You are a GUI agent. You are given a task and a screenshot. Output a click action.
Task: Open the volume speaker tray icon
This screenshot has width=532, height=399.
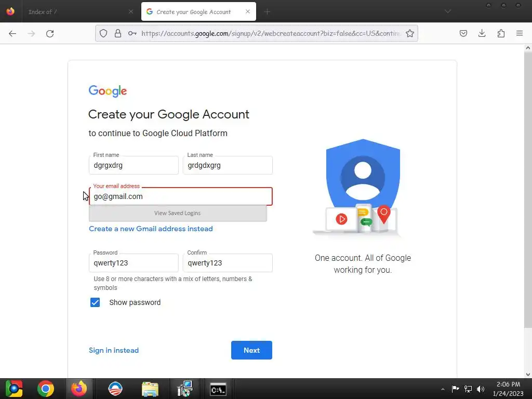tap(481, 389)
